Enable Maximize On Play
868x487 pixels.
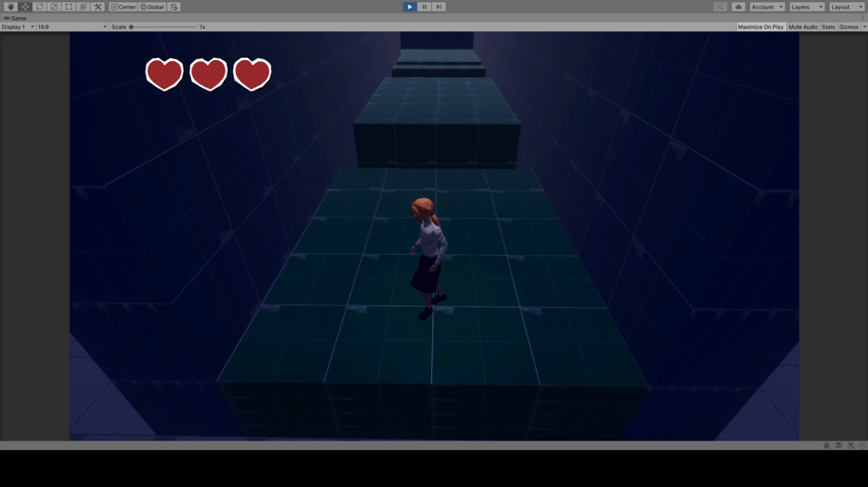point(760,27)
